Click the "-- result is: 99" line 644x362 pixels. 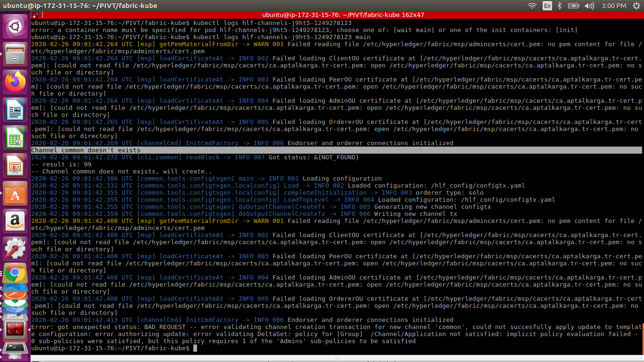click(61, 164)
